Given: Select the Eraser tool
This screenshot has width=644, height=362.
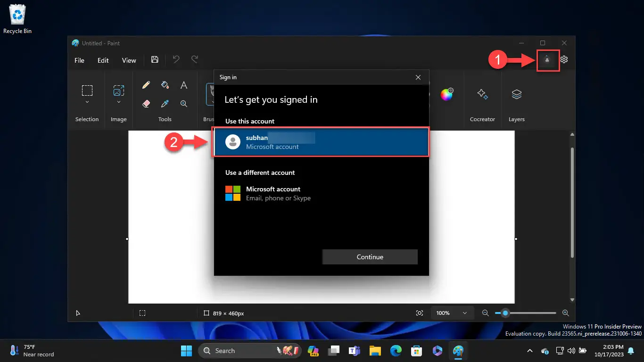Looking at the screenshot, I should pyautogui.click(x=146, y=104).
